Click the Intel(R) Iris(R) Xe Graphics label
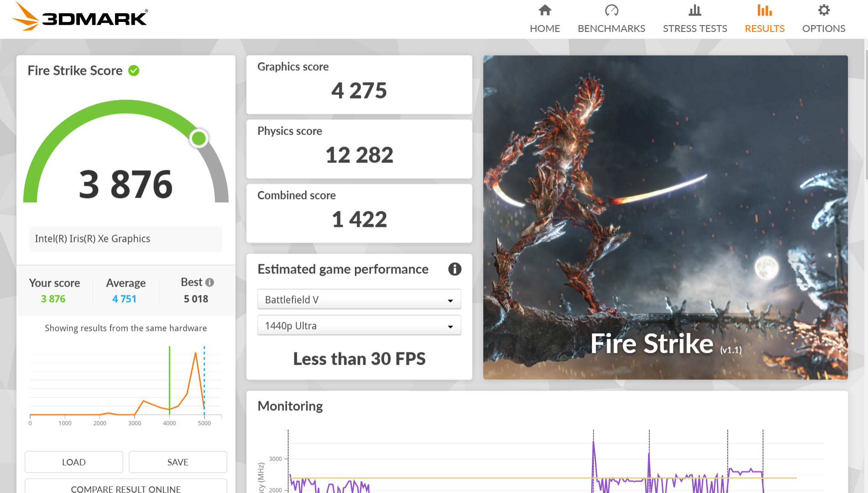Screen dimensions: 868x493 click(93, 239)
